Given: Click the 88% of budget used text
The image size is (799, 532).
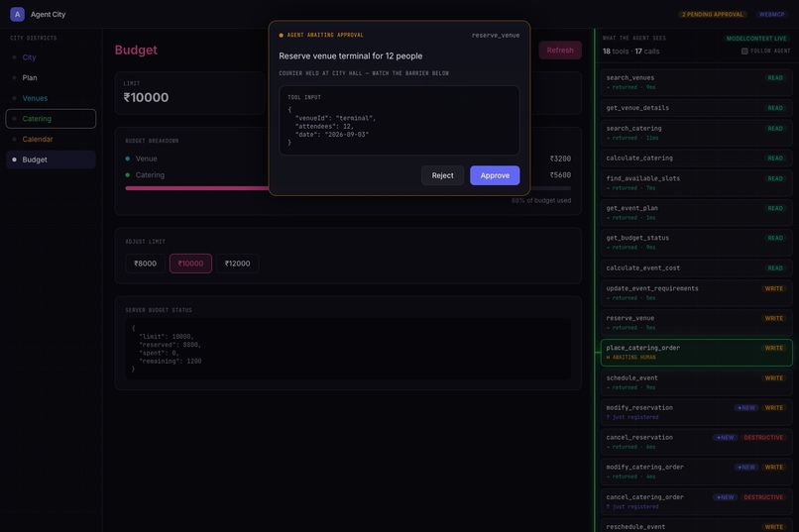Looking at the screenshot, I should [x=541, y=200].
